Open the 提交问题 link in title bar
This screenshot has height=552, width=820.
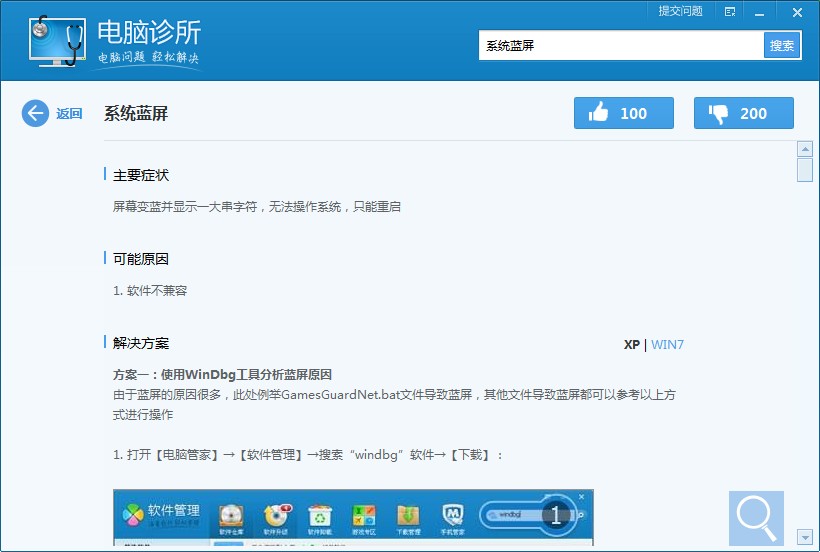point(680,12)
